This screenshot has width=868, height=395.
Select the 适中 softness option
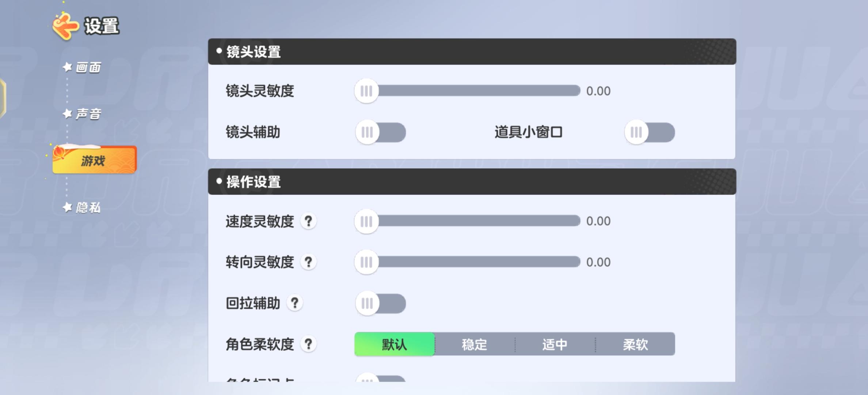(x=555, y=344)
